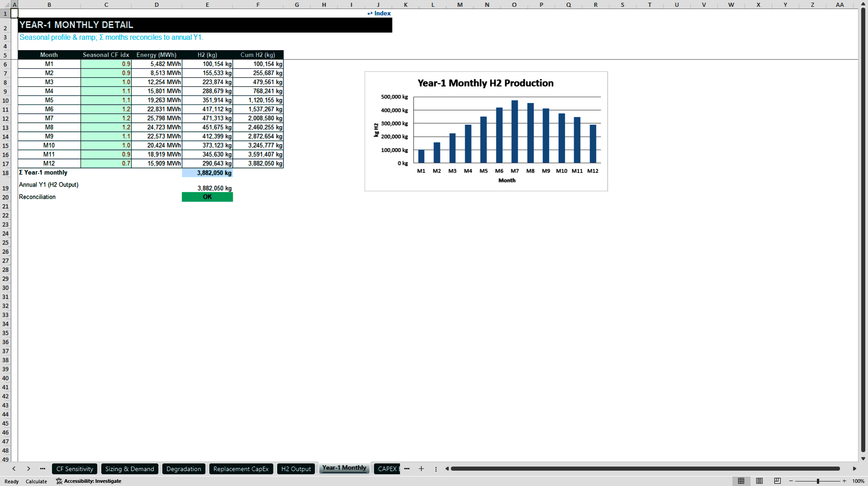Viewport: 868px width, 486px height.
Task: Switch to Page Layout view
Action: [759, 481]
